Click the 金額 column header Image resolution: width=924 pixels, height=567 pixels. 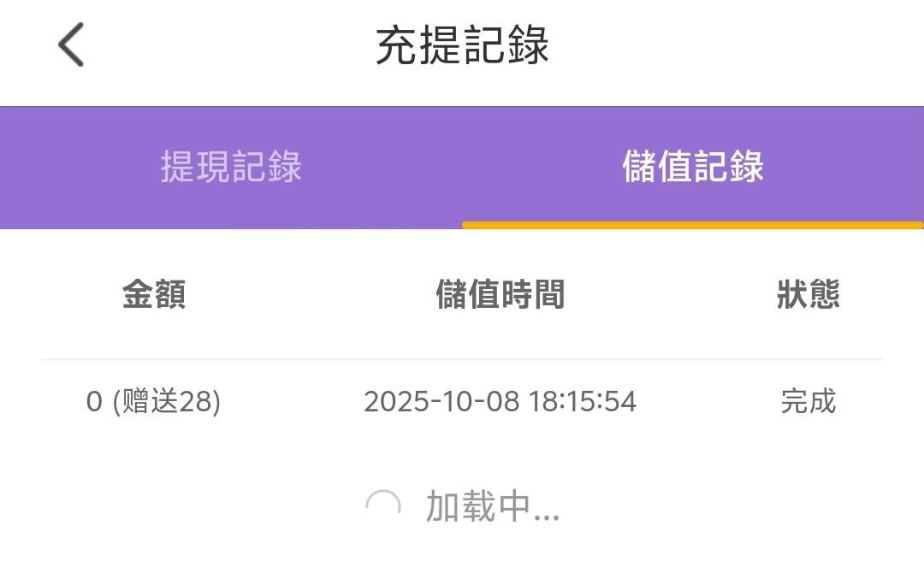(154, 295)
